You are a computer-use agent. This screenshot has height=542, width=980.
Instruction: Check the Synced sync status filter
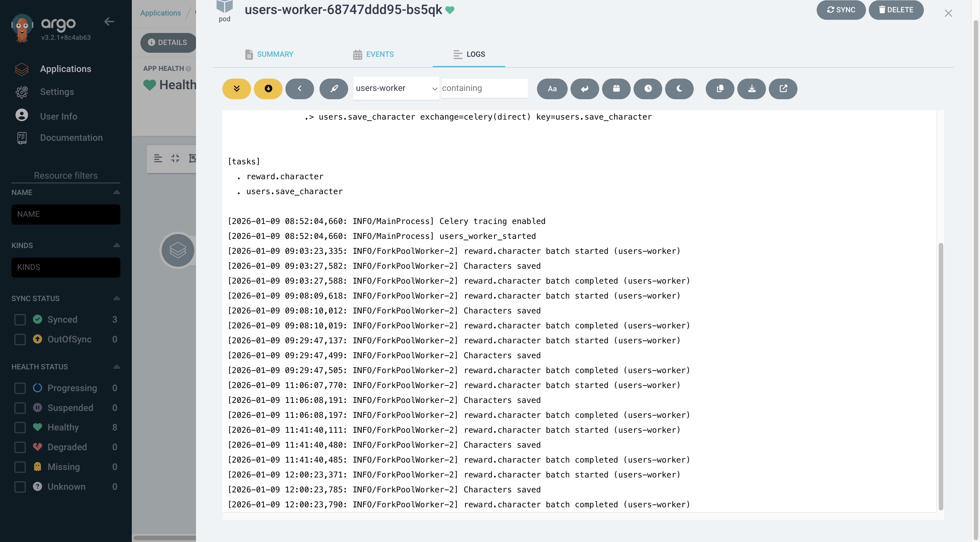20,320
